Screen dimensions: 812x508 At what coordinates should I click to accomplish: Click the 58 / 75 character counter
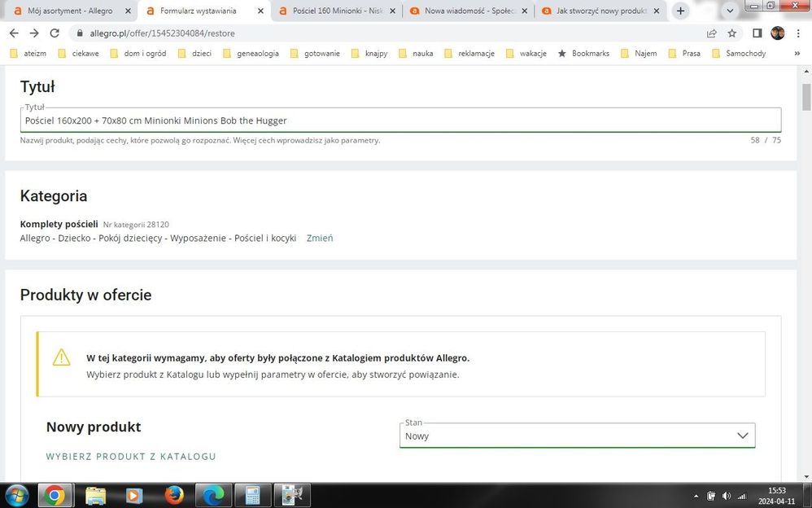pyautogui.click(x=766, y=140)
